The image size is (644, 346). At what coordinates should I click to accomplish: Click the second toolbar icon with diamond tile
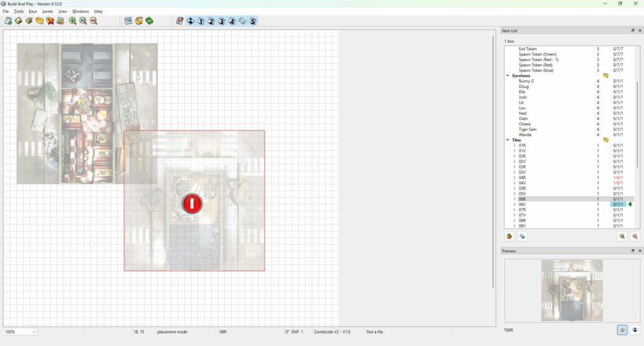(18, 21)
